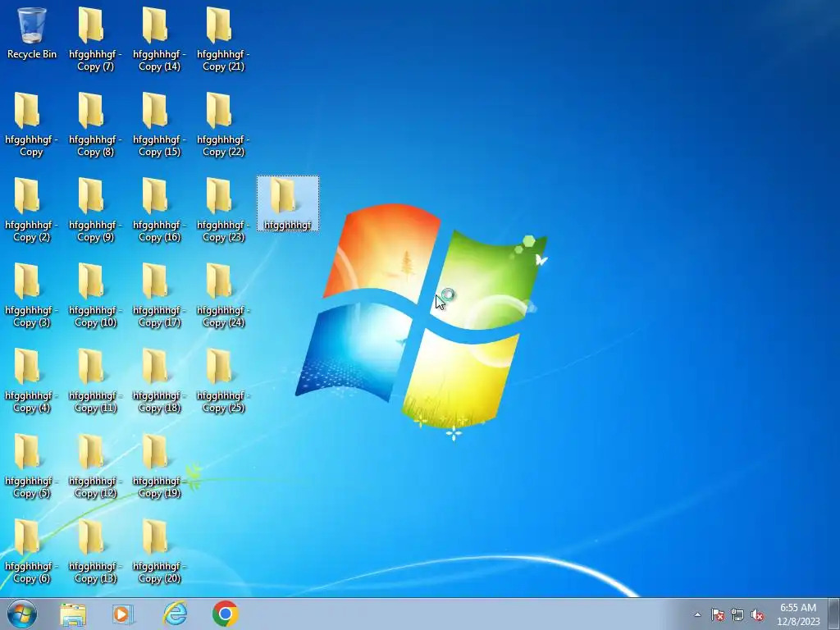This screenshot has height=630, width=840.
Task: Select folder hfgghhhgf - Copy (20)
Action: point(159,550)
